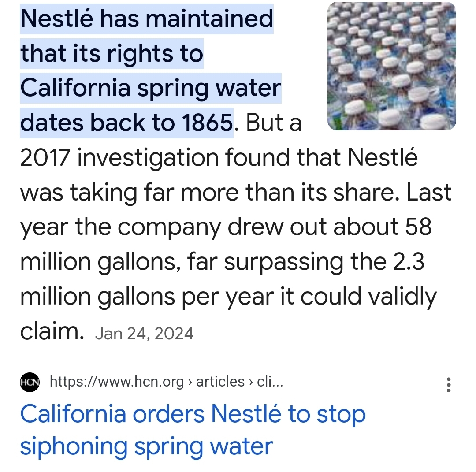Open the three-dot result options menu
476x472 pixels.
(449, 385)
